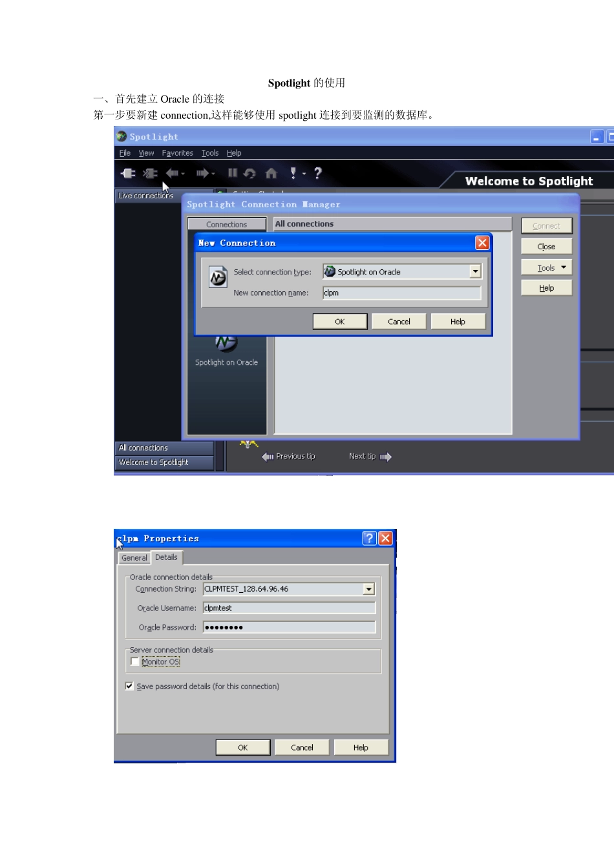Click the All connections header in Connection Manager

coord(392,224)
